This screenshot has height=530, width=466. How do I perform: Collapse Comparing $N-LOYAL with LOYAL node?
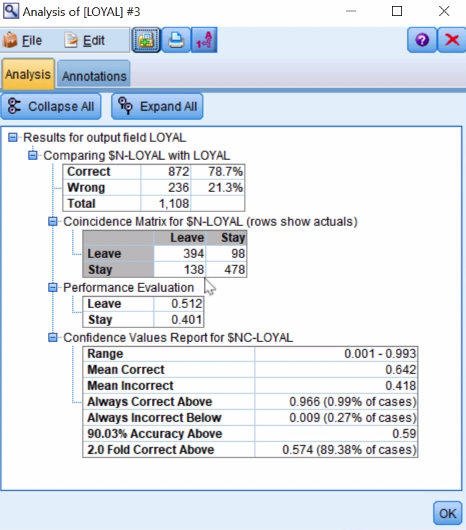pyautogui.click(x=33, y=155)
